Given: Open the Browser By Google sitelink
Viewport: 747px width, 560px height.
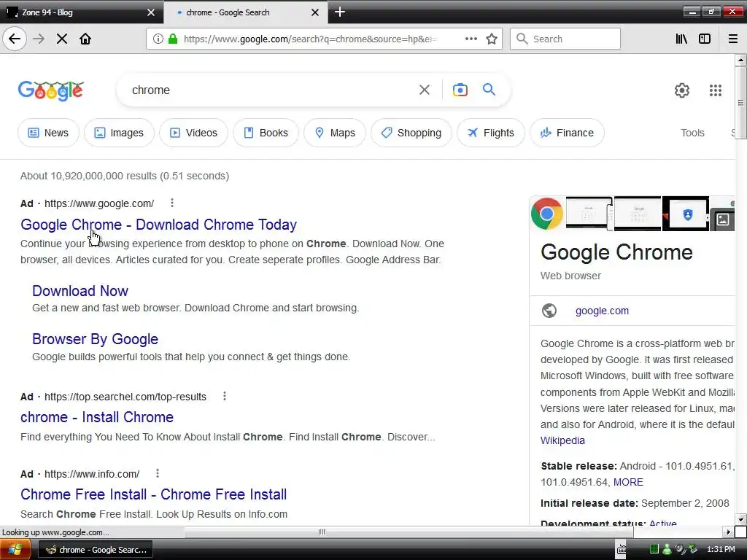Looking at the screenshot, I should click(x=96, y=338).
